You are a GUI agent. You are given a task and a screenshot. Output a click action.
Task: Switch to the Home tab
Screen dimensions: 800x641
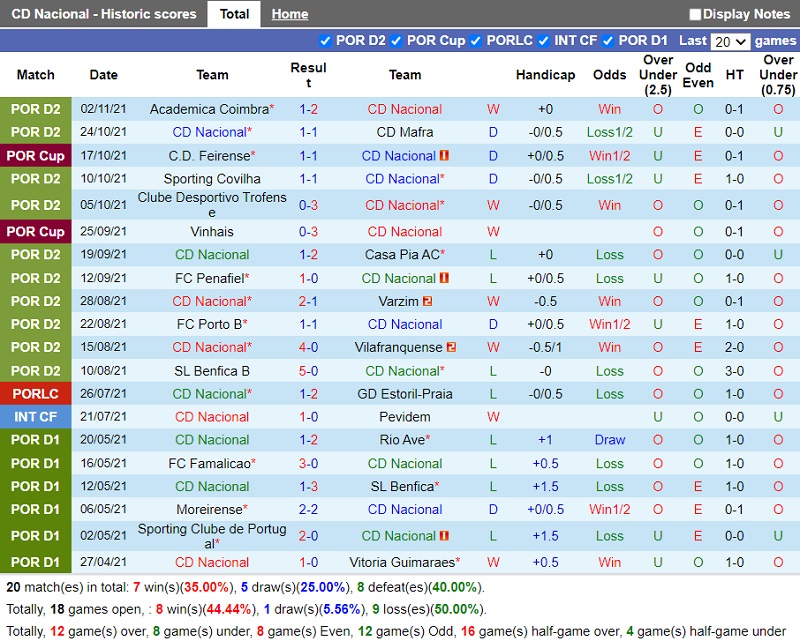coord(290,14)
